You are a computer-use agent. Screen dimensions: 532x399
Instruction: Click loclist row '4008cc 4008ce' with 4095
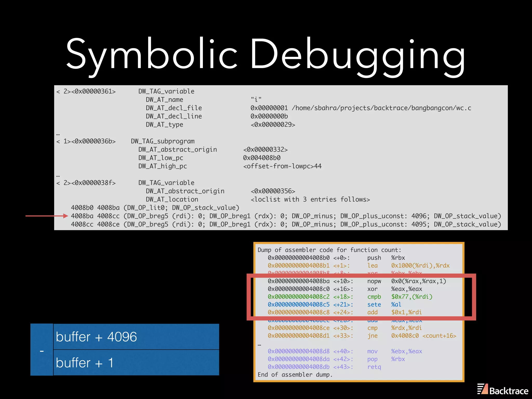[x=286, y=224]
